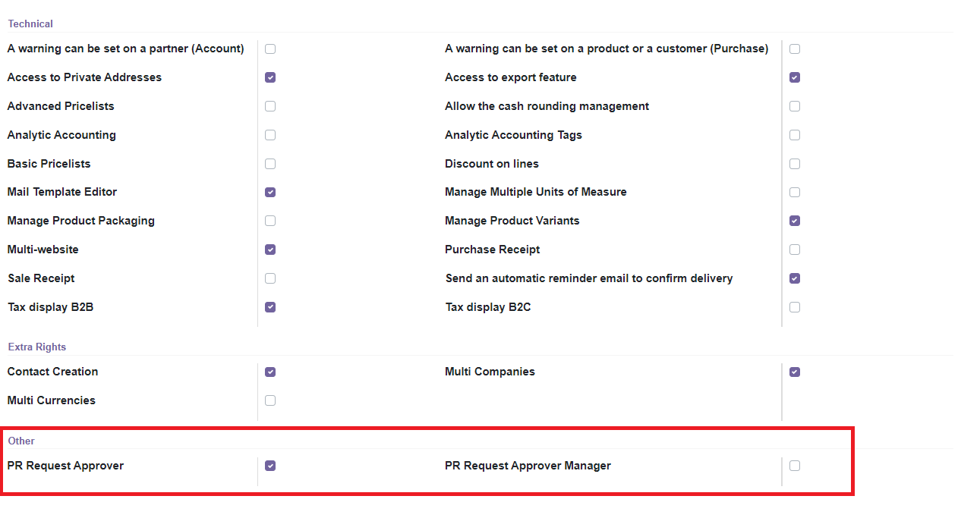Turn off Tax display B2B

click(x=270, y=307)
